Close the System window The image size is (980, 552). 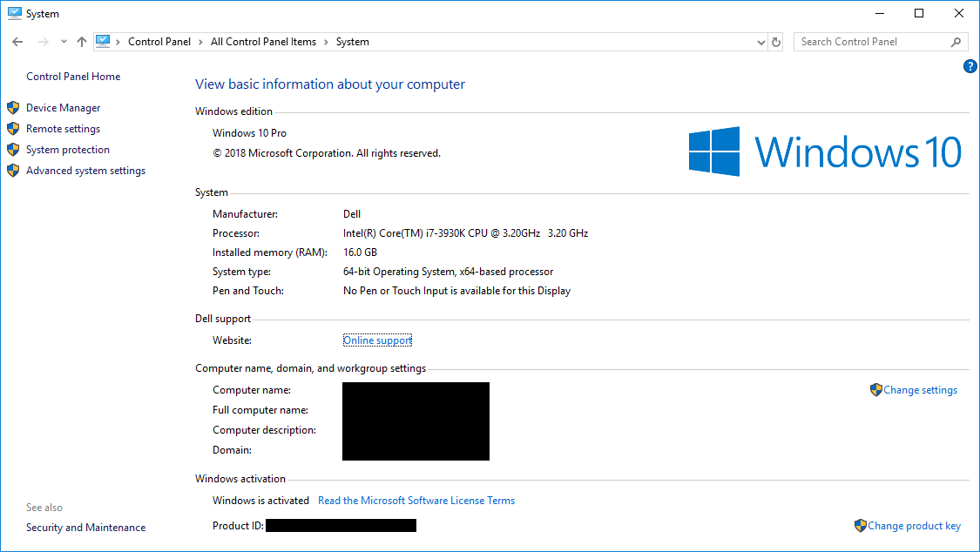tap(959, 13)
